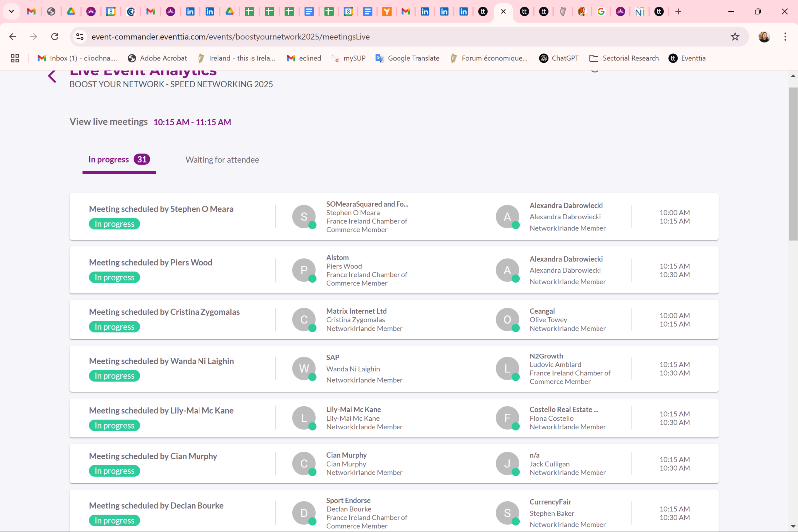Click the W avatar of Wanda Ni Laighin
The height and width of the screenshot is (532, 798).
pyautogui.click(x=304, y=369)
